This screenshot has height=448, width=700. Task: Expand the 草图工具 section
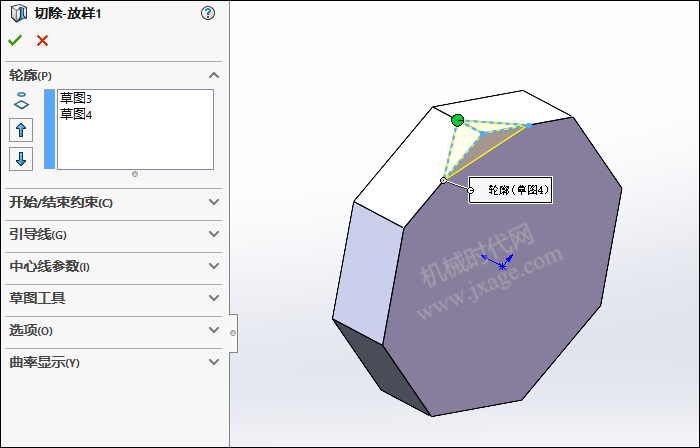(x=214, y=298)
